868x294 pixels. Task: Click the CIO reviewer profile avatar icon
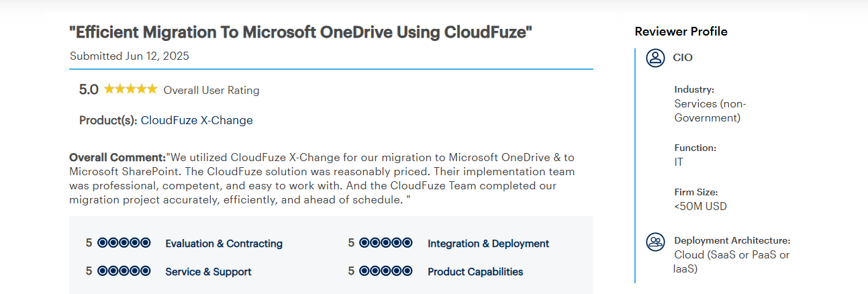[x=655, y=58]
